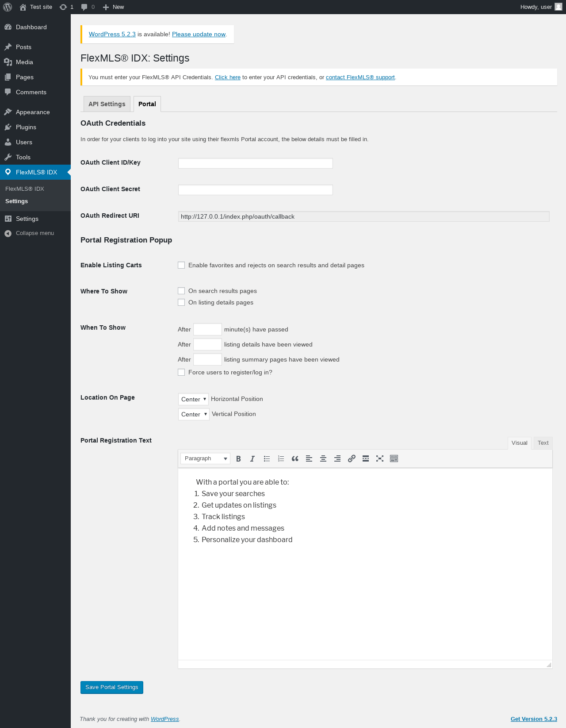This screenshot has height=728, width=566.
Task: Focus listing details viewed count input
Action: (x=207, y=344)
